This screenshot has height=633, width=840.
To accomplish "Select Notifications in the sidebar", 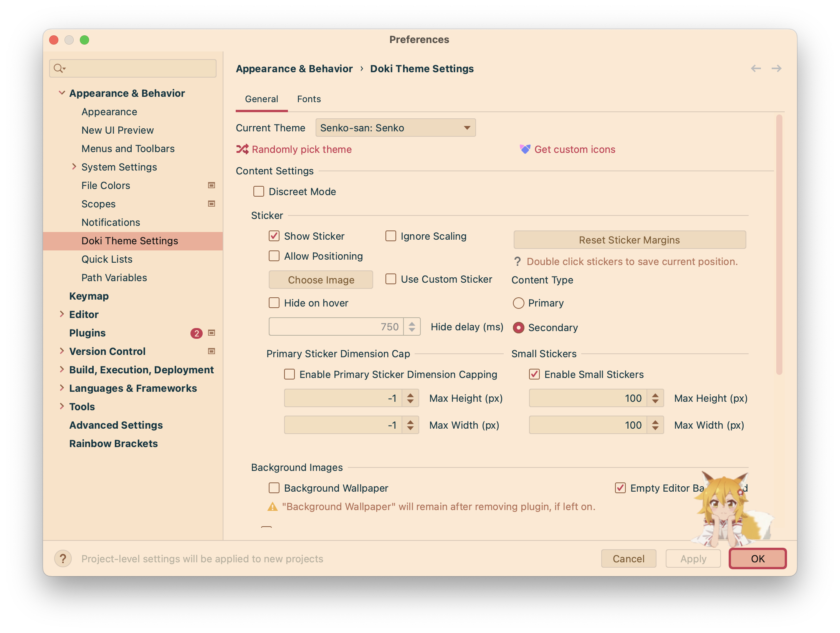I will 111,222.
